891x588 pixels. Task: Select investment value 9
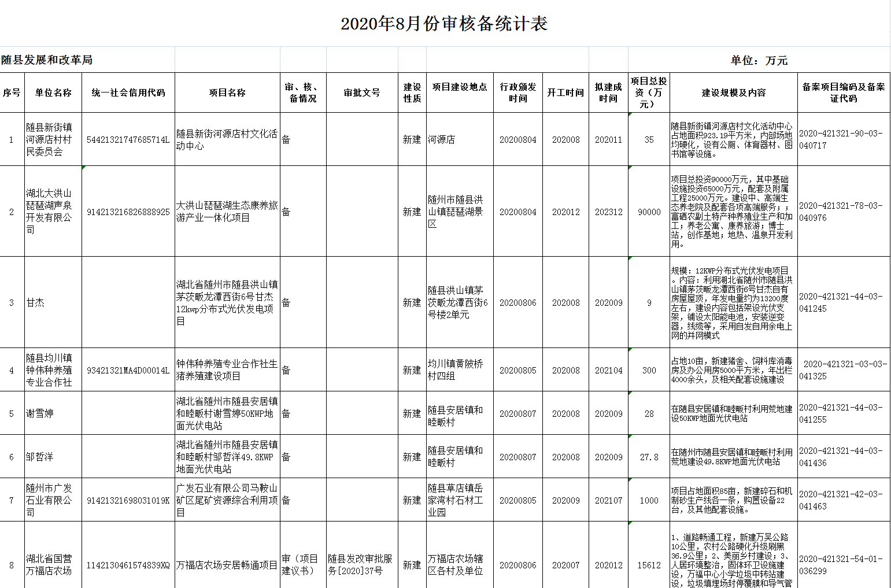point(649,303)
